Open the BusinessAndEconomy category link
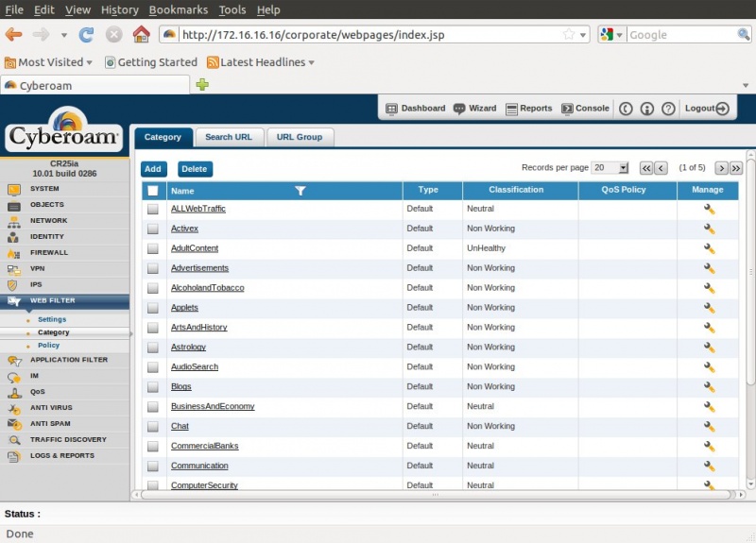Image resolution: width=756 pixels, height=543 pixels. click(213, 407)
